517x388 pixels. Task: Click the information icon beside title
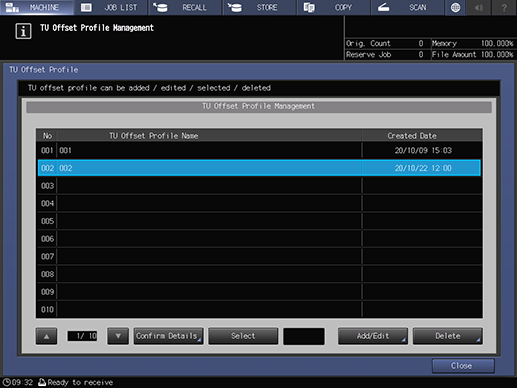[23, 31]
